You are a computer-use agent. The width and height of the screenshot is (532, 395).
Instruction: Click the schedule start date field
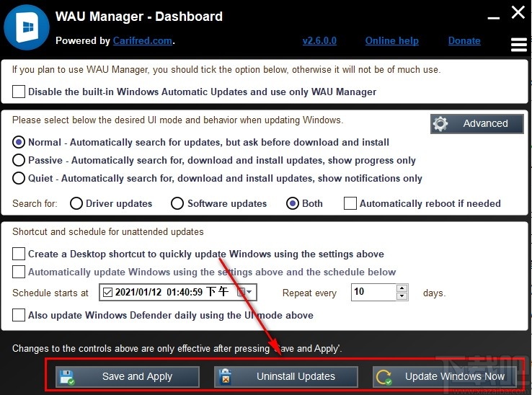pyautogui.click(x=178, y=292)
